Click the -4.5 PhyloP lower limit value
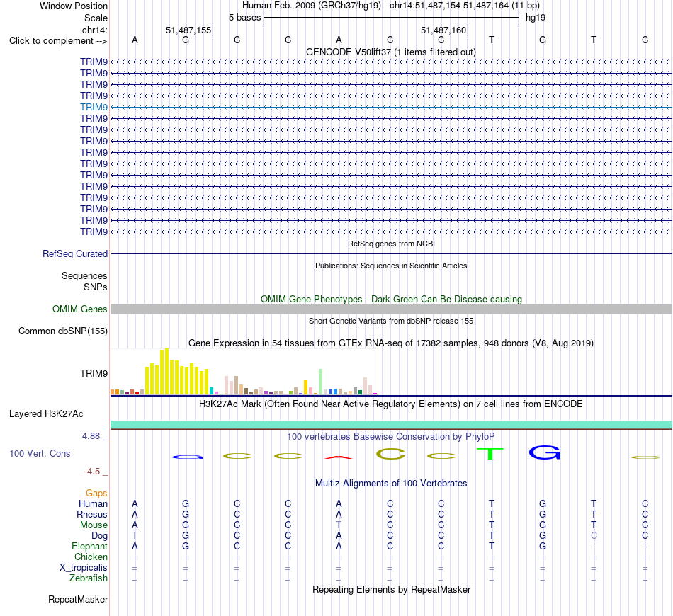The width and height of the screenshot is (673, 616). point(92,472)
